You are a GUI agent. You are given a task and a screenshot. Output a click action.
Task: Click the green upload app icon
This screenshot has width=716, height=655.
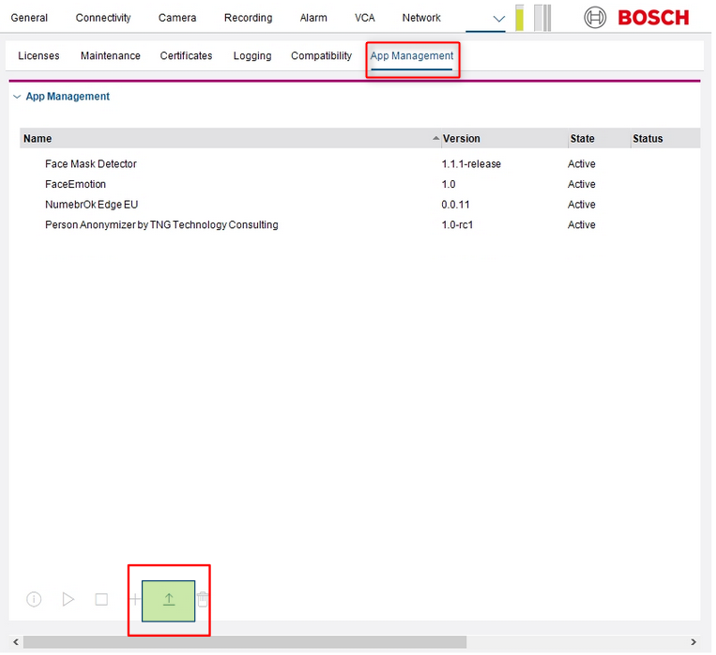[x=168, y=600]
